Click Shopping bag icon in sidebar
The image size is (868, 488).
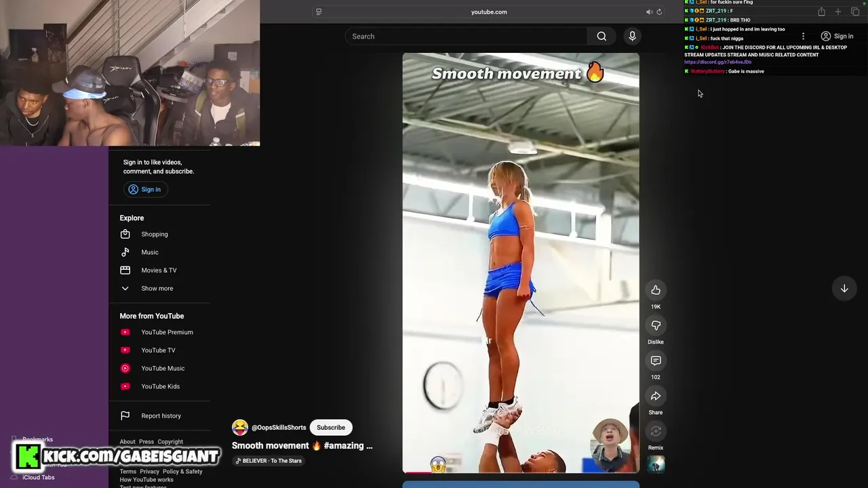(125, 235)
